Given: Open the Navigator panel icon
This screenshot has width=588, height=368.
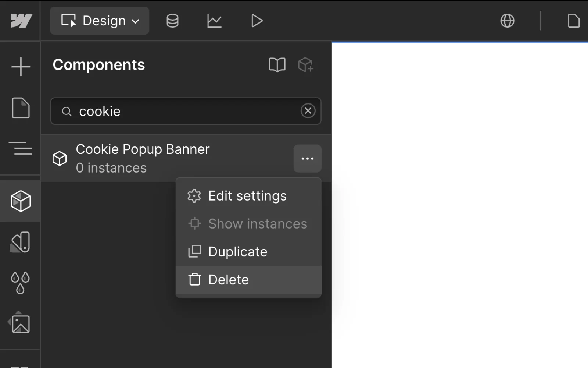Looking at the screenshot, I should (21, 148).
